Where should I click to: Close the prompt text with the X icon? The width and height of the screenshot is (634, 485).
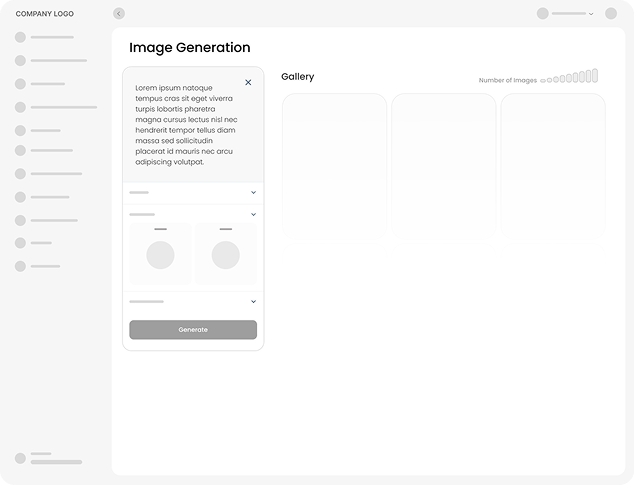click(x=248, y=83)
